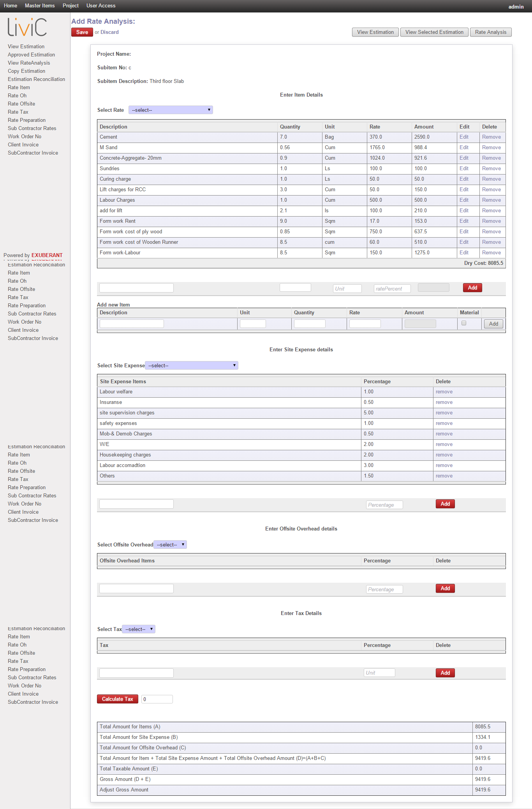Focus the Offsite Overhead Percentage input
The width and height of the screenshot is (532, 809).
(384, 589)
